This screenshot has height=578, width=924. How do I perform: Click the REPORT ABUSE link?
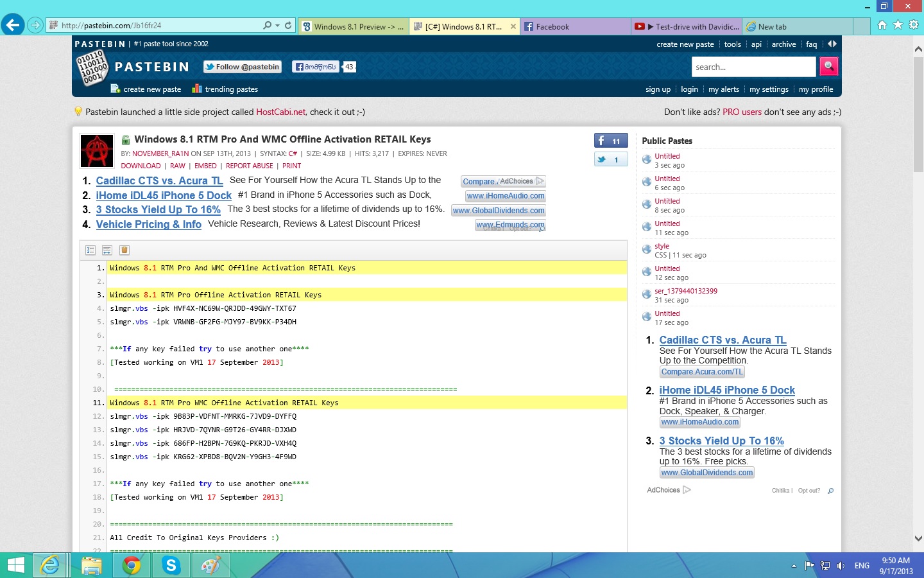point(250,166)
